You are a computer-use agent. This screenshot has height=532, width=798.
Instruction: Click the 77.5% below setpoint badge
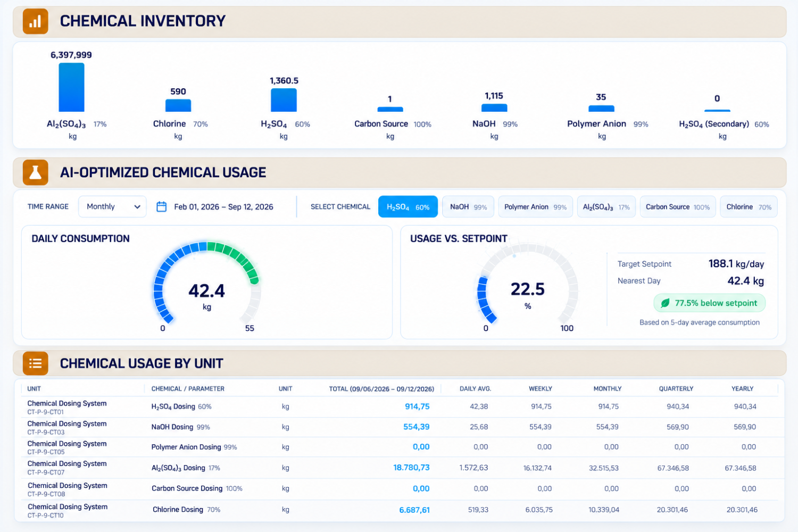click(x=710, y=303)
